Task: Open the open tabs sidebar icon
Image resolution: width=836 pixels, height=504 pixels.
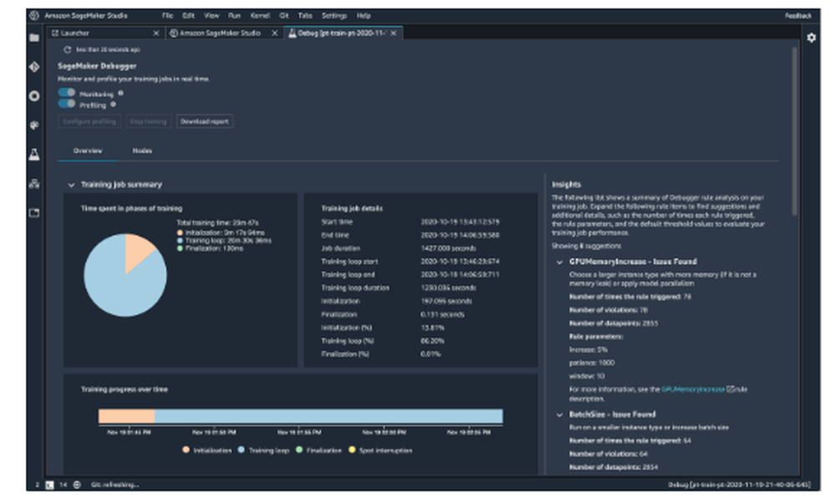Action: tap(34, 213)
